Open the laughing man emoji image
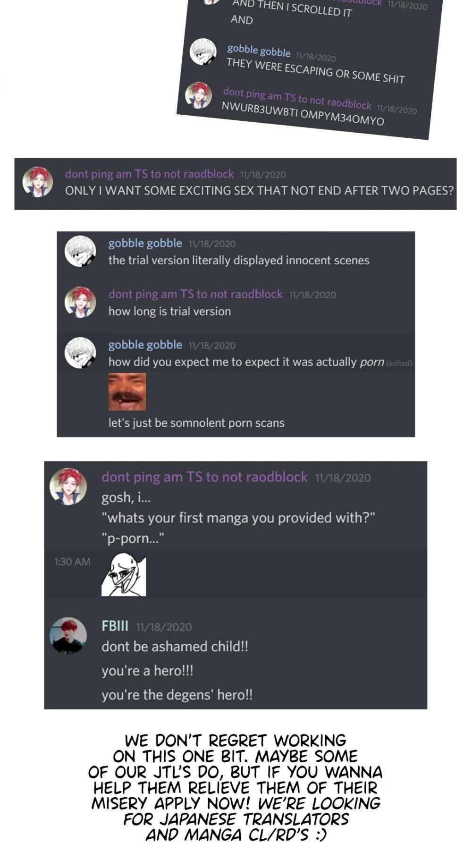The image size is (472, 868). pos(127,392)
